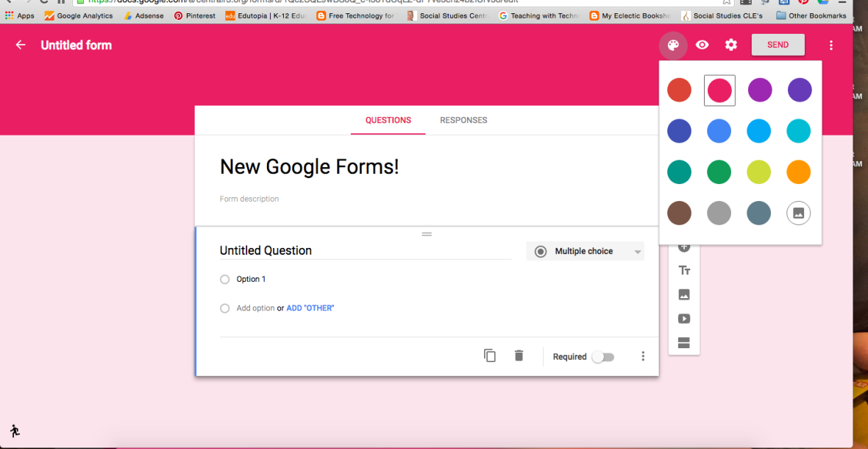Open question more options beside Required

(643, 356)
